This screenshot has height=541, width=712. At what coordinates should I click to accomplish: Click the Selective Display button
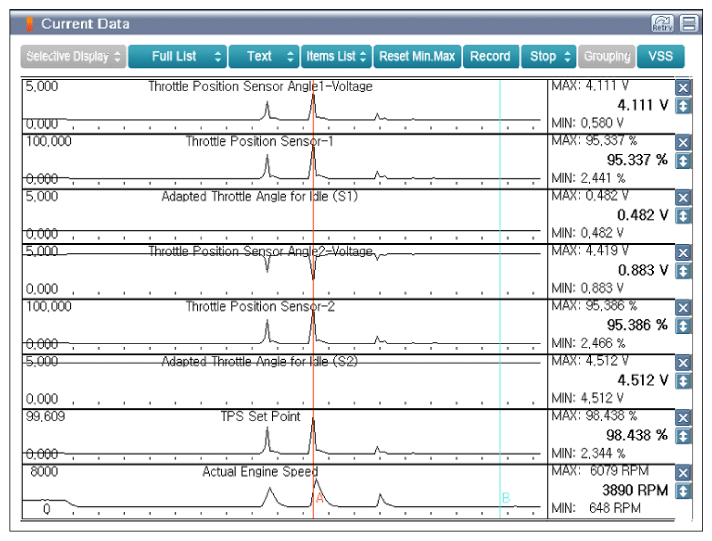[x=73, y=56]
